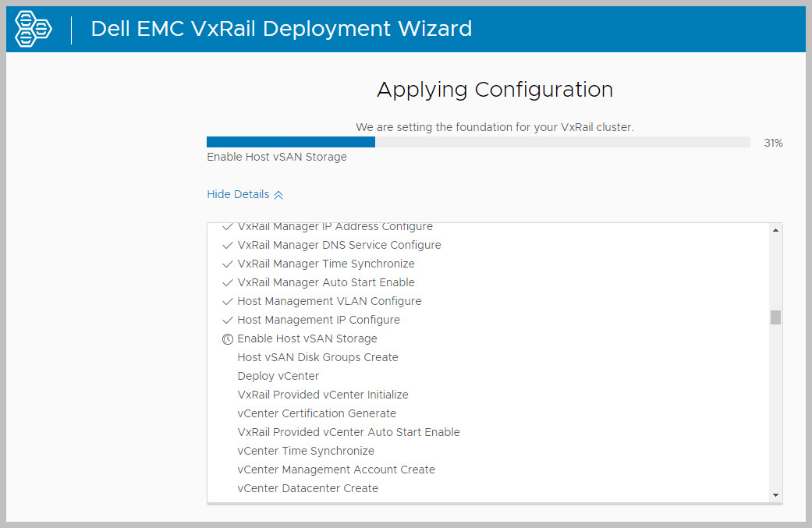
Task: Click checkmark beside Host Management VLAN Configure
Action: pos(227,301)
